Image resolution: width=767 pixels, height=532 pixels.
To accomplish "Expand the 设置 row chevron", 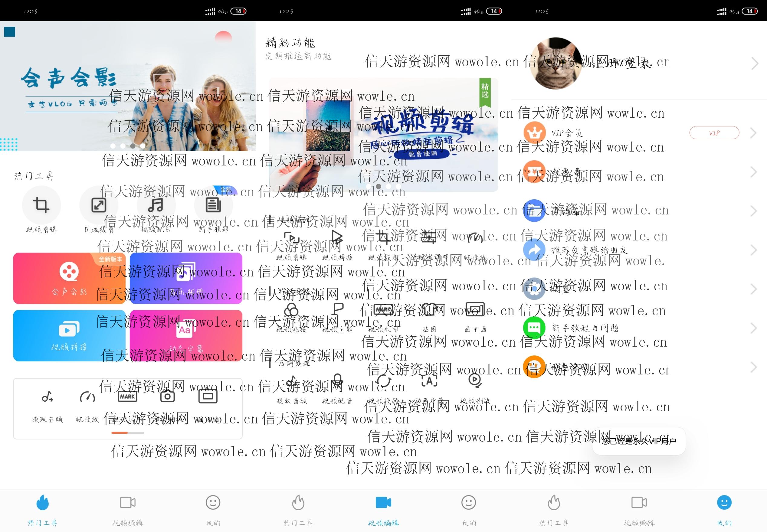I will point(753,289).
